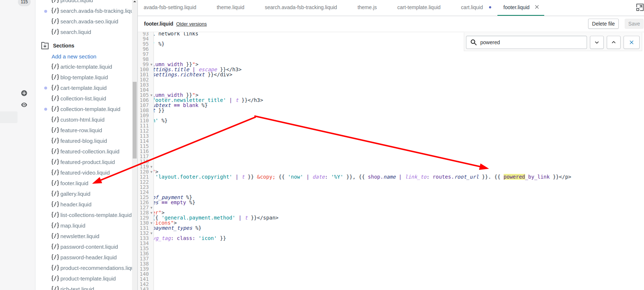
Task: Open product-template.liquid file
Action: 88,279
